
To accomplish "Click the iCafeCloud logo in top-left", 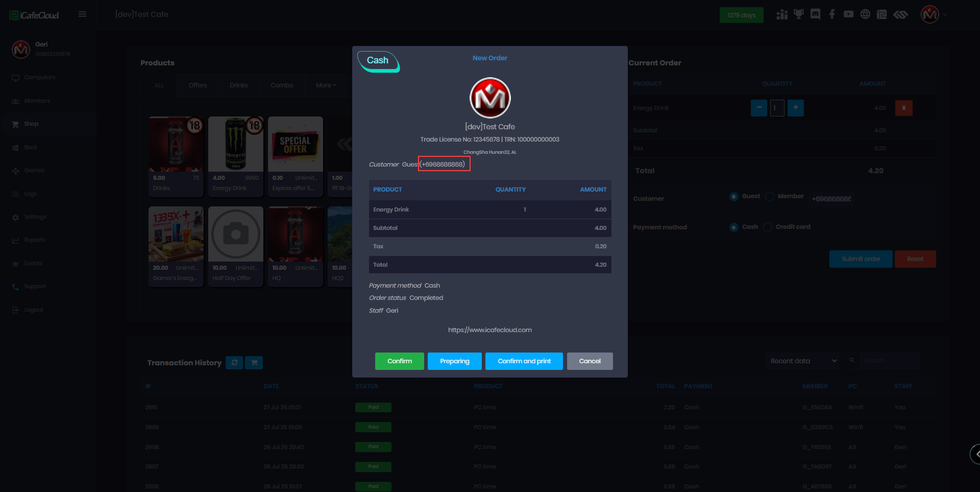I will [x=34, y=15].
